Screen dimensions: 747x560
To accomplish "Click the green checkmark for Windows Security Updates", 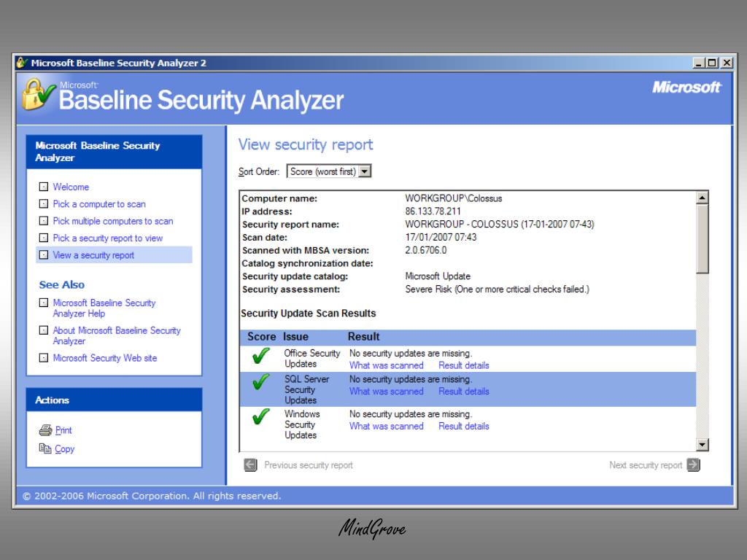I will click(x=260, y=416).
